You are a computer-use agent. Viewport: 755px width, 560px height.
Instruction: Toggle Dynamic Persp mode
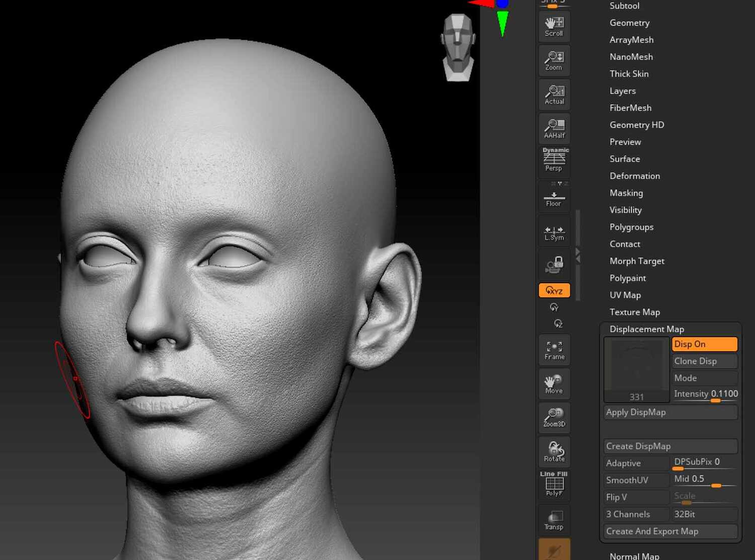coord(554,160)
